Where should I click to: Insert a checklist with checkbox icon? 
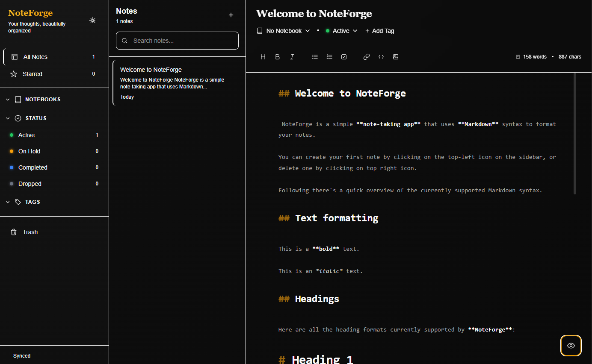pyautogui.click(x=344, y=57)
